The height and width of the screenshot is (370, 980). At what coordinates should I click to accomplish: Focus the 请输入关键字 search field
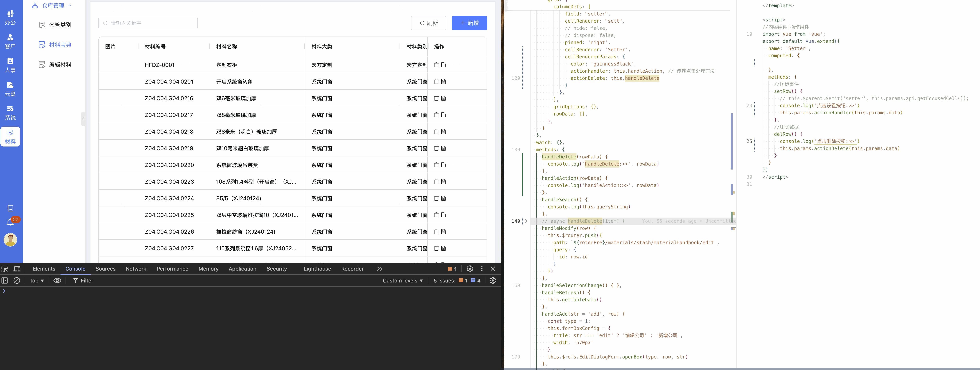click(148, 23)
